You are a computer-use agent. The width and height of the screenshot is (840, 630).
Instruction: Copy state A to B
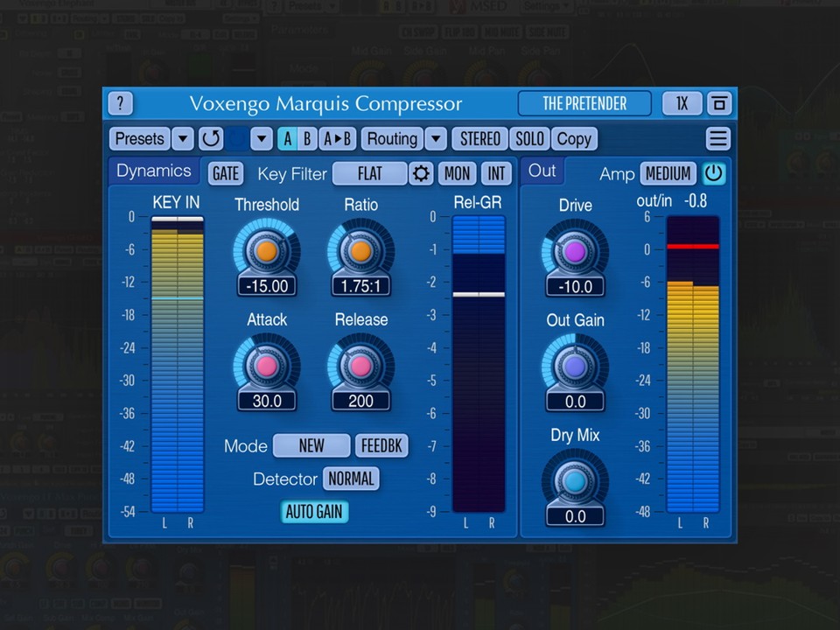338,139
